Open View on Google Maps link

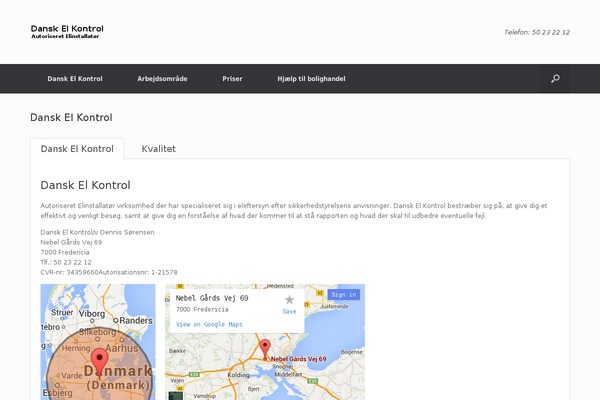coord(209,324)
